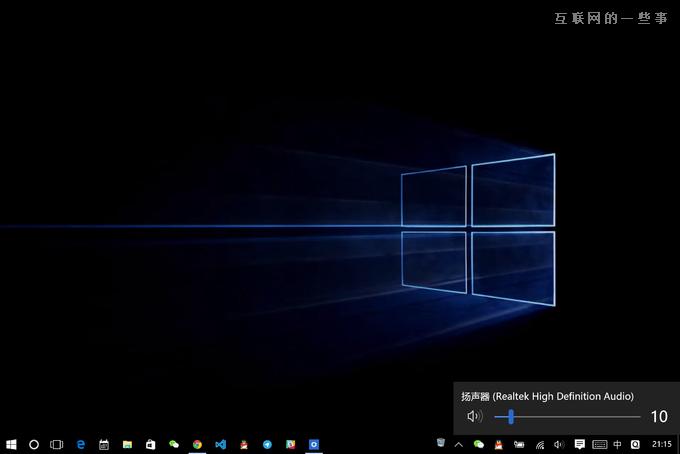Open the touch keyboard tray icon
The width and height of the screenshot is (680, 454).
point(600,444)
